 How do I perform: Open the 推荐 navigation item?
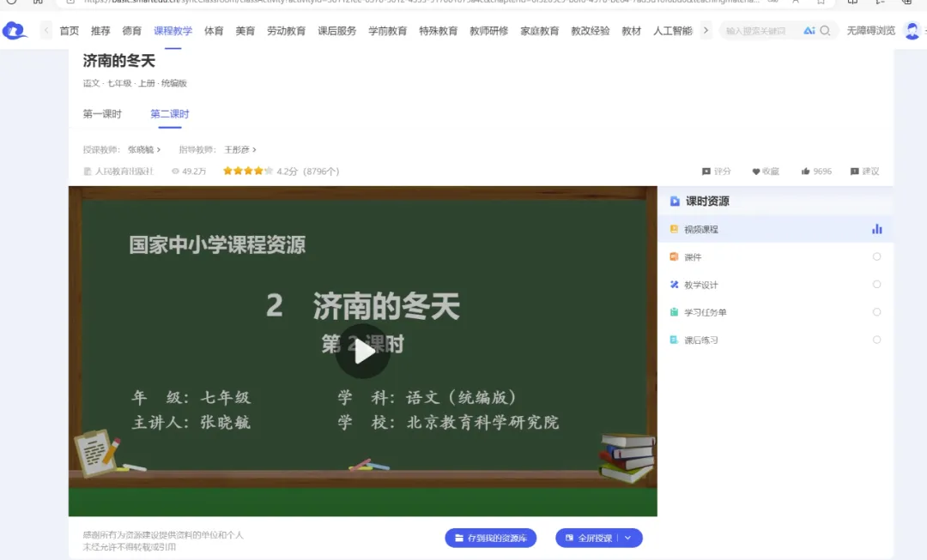coord(100,31)
